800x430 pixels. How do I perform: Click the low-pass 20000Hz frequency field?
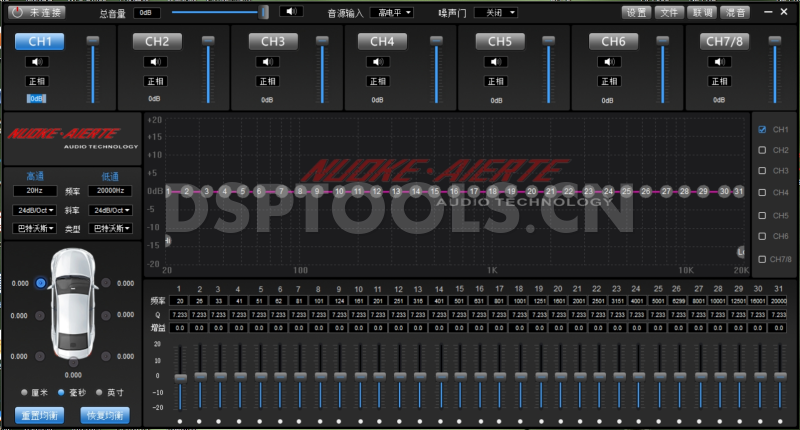111,191
